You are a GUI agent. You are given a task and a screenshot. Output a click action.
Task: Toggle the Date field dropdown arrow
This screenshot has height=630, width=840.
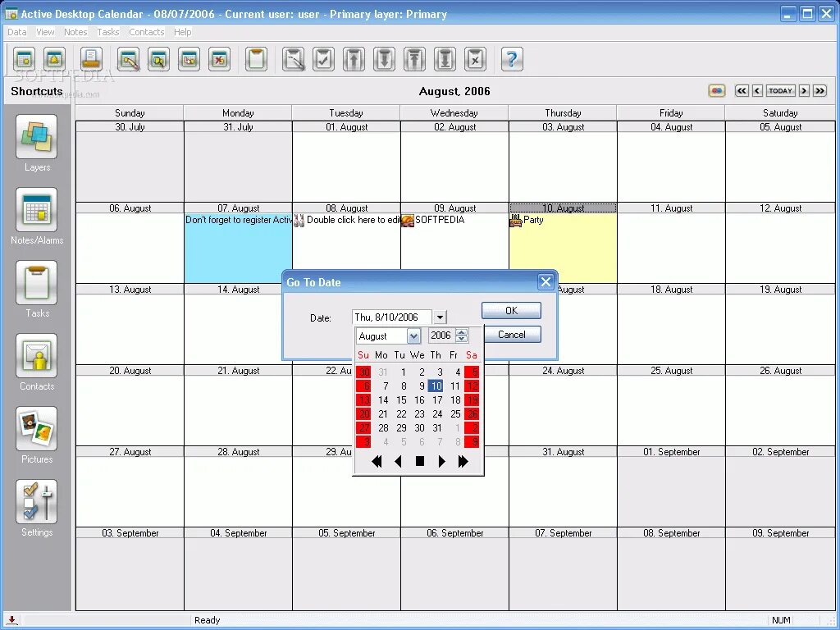440,317
